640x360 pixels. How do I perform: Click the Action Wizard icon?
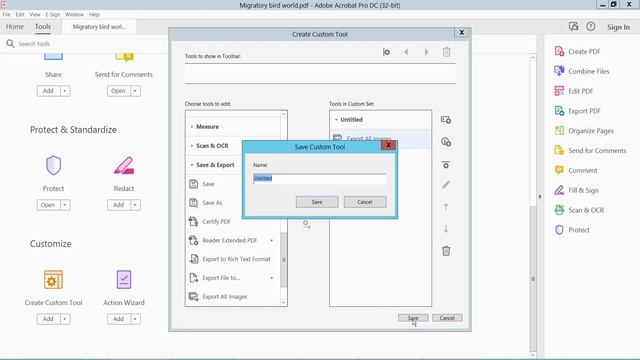click(124, 280)
